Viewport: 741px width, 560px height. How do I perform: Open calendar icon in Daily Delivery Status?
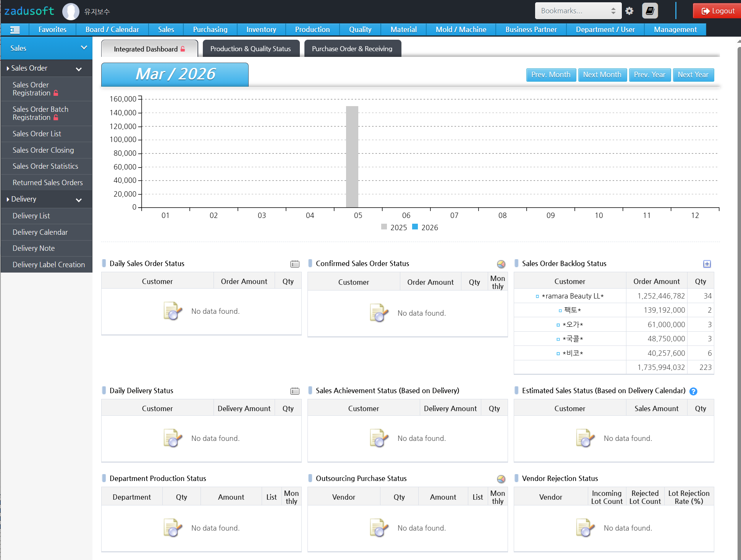click(294, 391)
